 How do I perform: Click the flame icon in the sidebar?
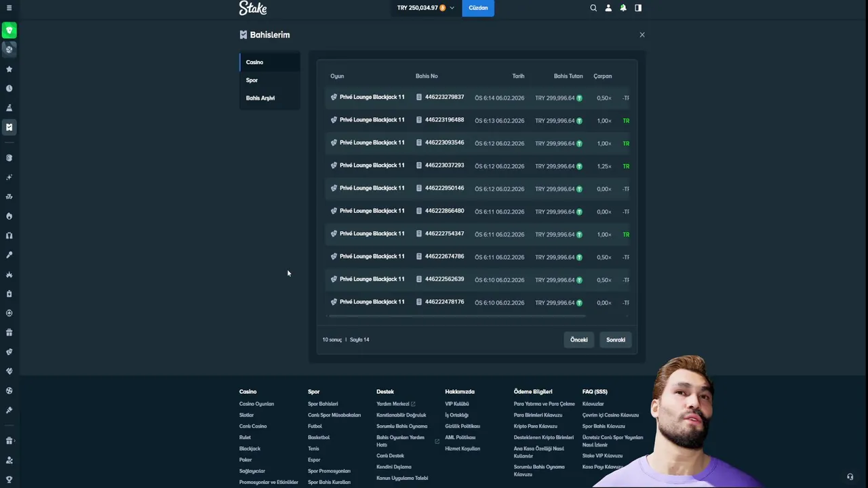click(9, 216)
